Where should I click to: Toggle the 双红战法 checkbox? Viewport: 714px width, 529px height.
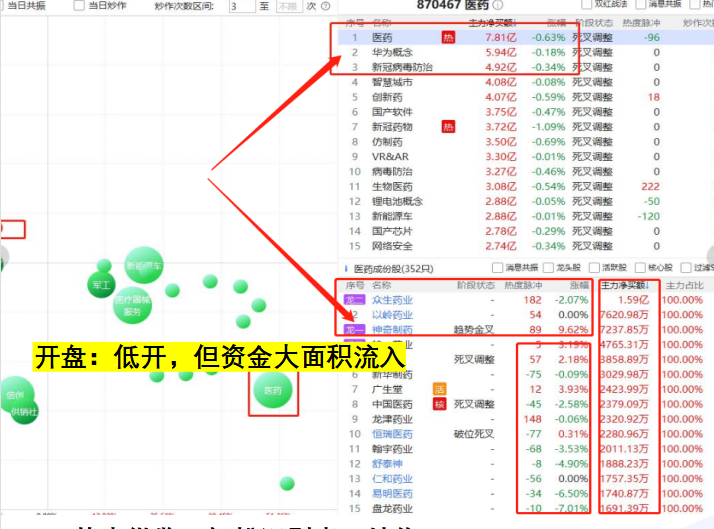(x=586, y=4)
